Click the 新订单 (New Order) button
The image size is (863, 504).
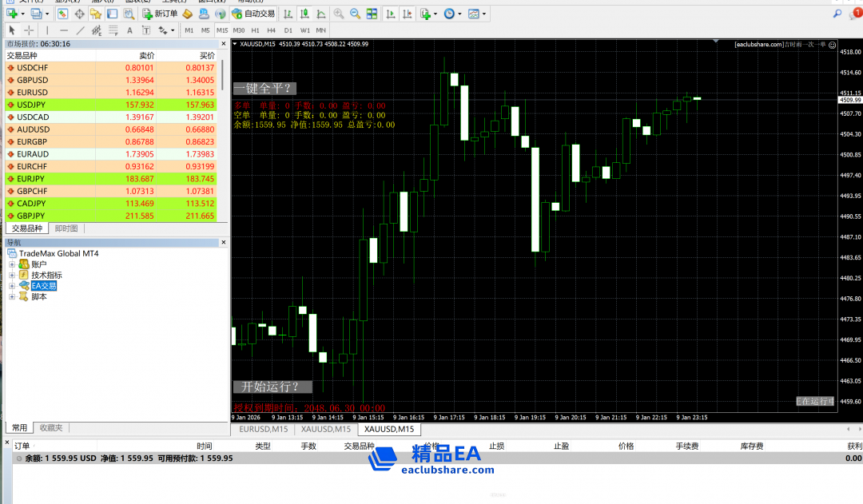pos(160,14)
